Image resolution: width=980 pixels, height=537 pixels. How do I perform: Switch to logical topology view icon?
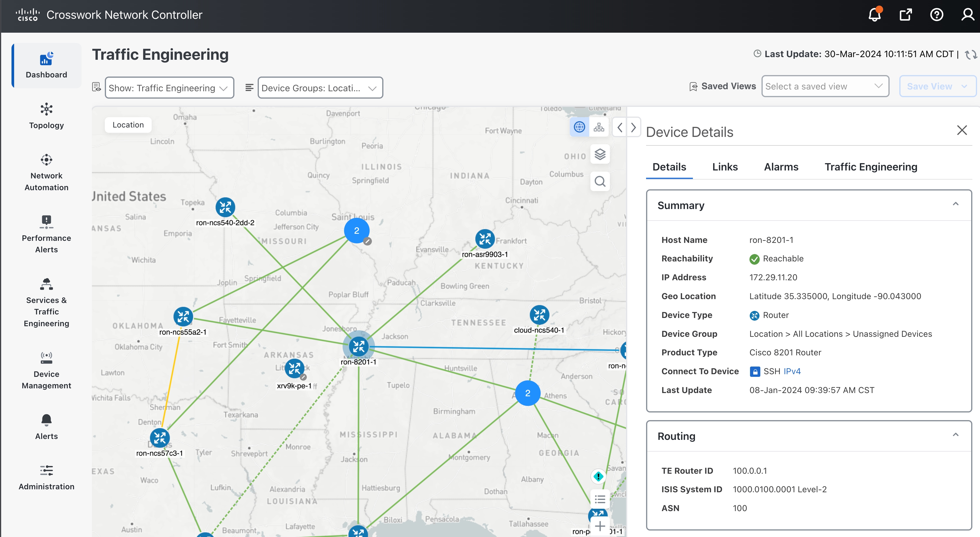click(599, 127)
